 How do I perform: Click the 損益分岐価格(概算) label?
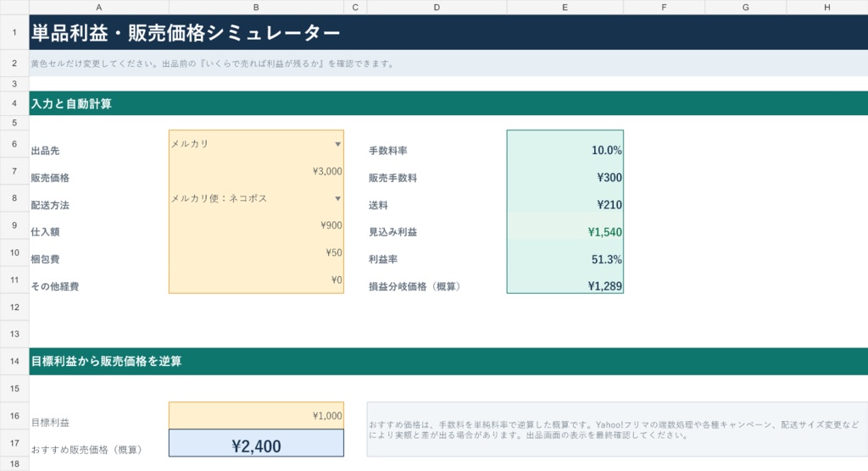point(415,286)
